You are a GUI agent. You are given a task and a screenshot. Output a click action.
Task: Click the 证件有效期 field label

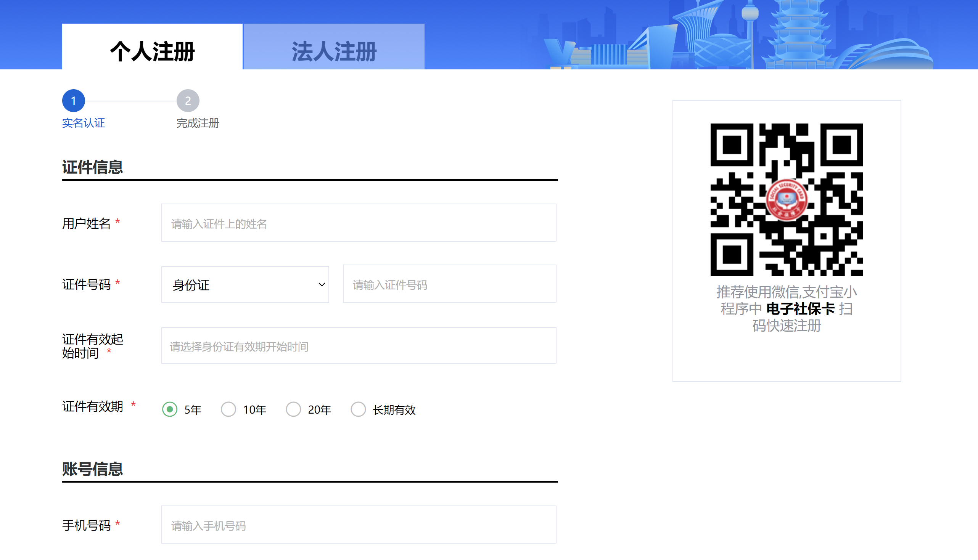93,406
